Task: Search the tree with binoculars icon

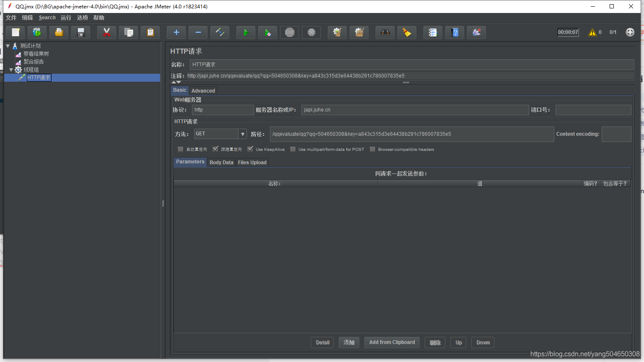Action: click(x=385, y=32)
